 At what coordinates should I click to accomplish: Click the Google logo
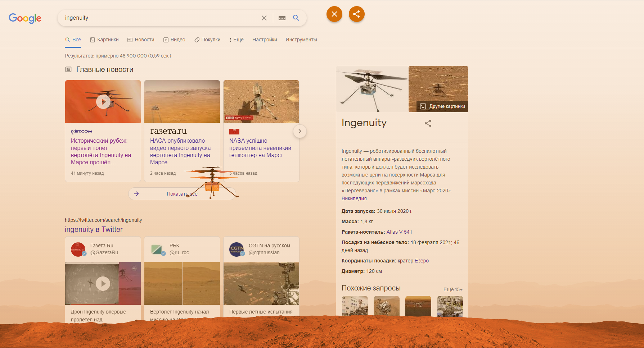[25, 18]
